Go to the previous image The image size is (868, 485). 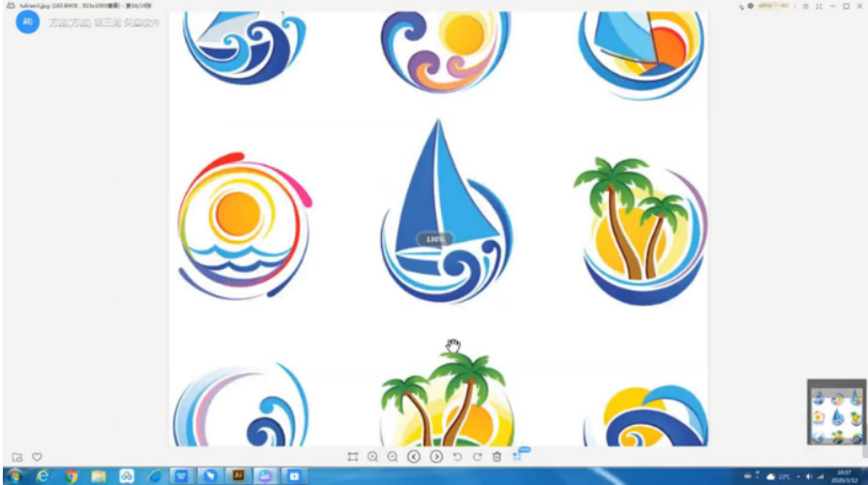[x=414, y=457]
